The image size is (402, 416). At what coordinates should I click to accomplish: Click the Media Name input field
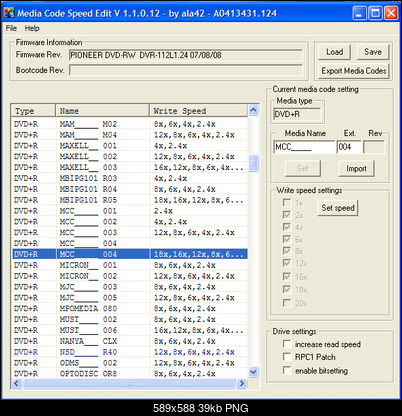304,147
